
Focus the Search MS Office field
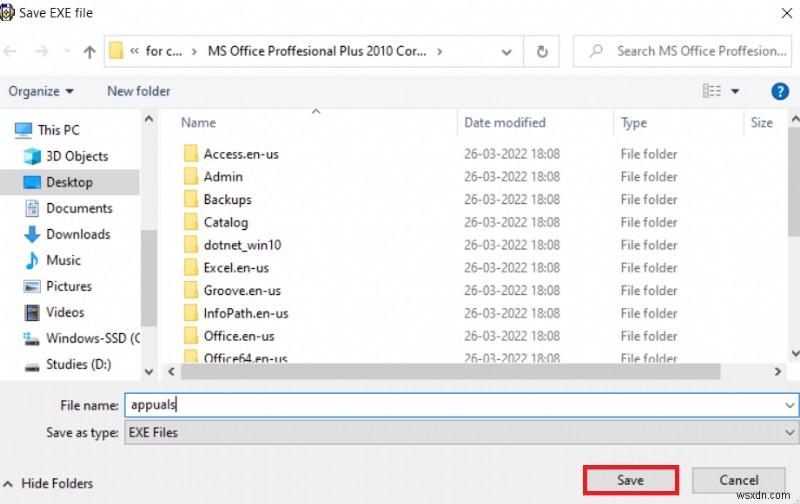(683, 51)
